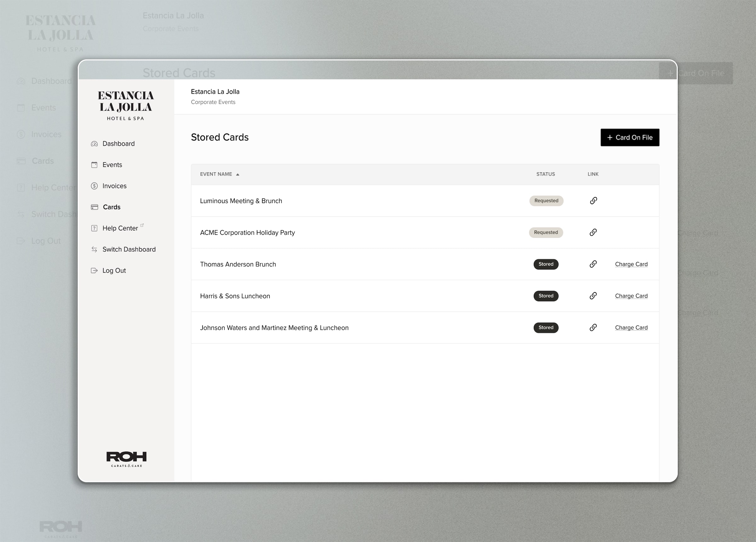Image resolution: width=756 pixels, height=542 pixels.
Task: Click the link icon for Luminous Meeting & Brunch
Action: (593, 200)
